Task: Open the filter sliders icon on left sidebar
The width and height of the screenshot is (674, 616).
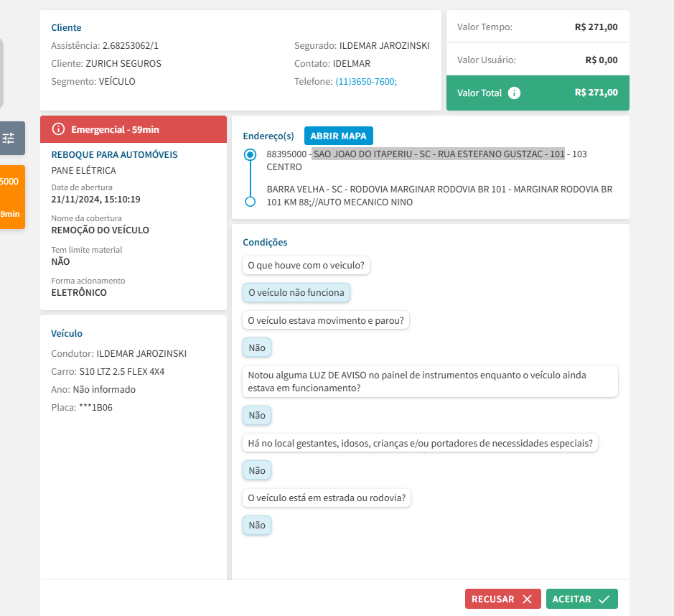Action: [9, 138]
